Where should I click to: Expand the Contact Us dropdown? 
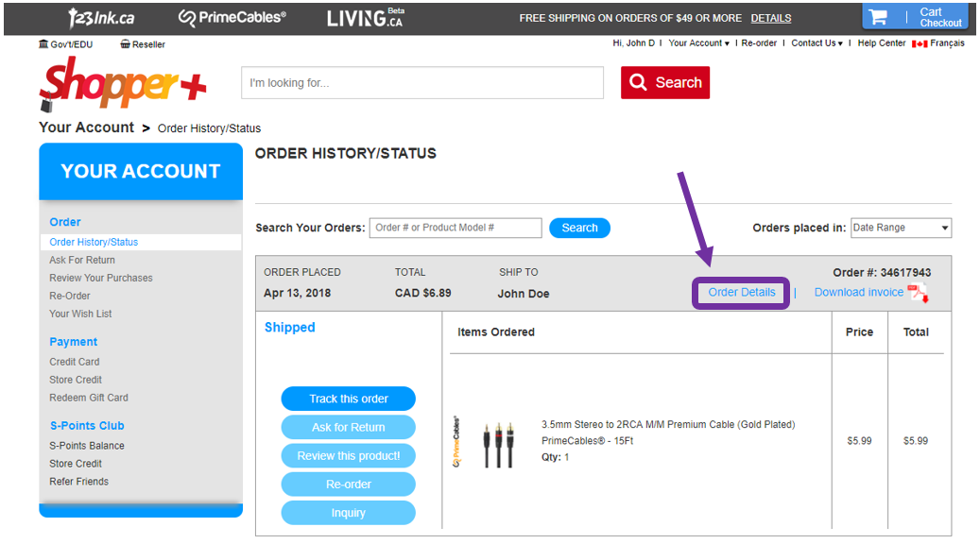click(817, 43)
